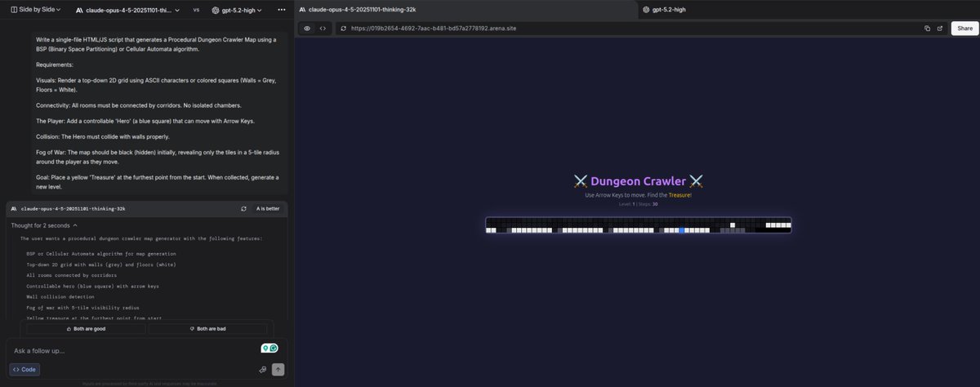This screenshot has width=980, height=387.
Task: Select the eye preview view toggle
Action: click(x=307, y=28)
